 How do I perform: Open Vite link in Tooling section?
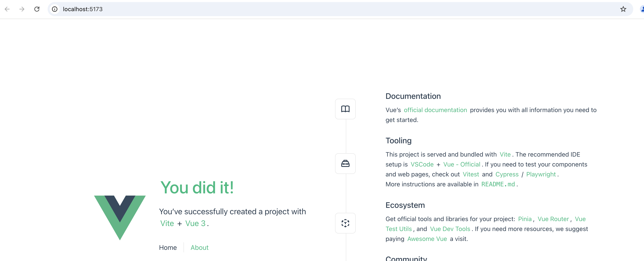(505, 154)
